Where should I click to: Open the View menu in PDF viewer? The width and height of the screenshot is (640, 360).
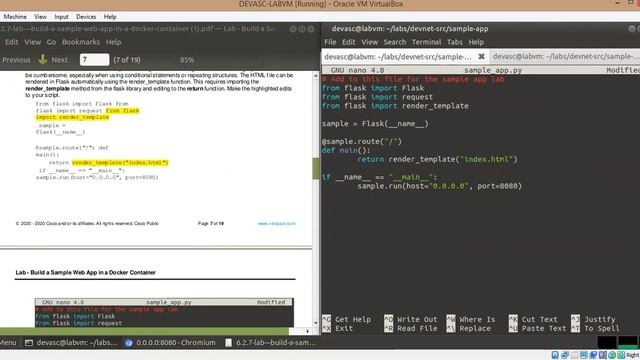pos(32,42)
